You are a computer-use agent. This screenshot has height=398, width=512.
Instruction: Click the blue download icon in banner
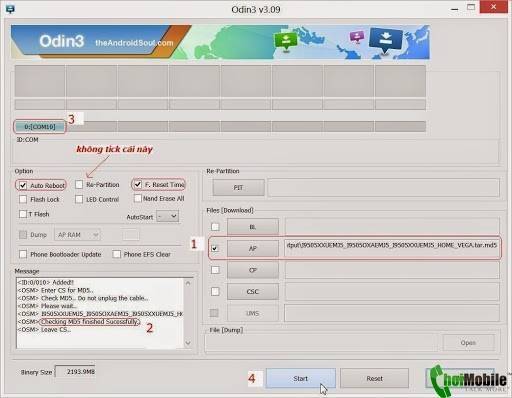(385, 41)
